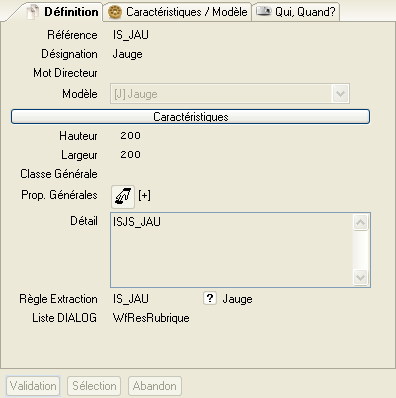The height and width of the screenshot is (398, 396).
Task: Click the Abandon button
Action: coord(155,386)
